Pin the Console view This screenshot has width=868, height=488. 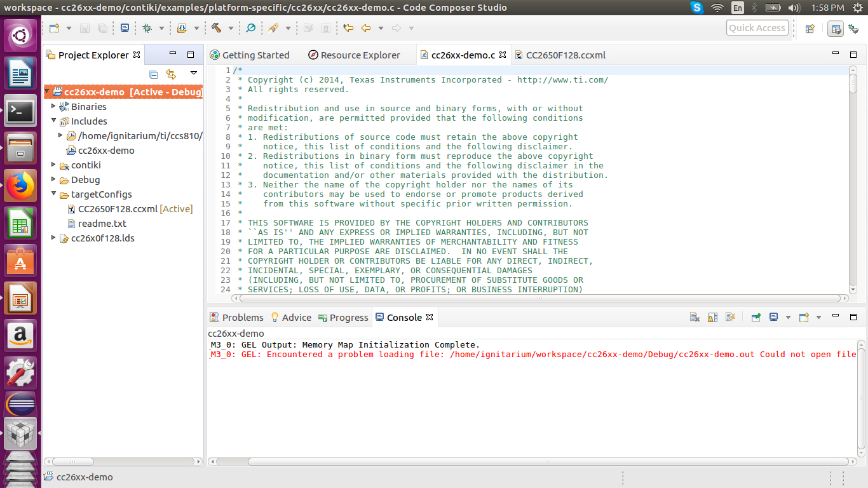click(x=756, y=317)
